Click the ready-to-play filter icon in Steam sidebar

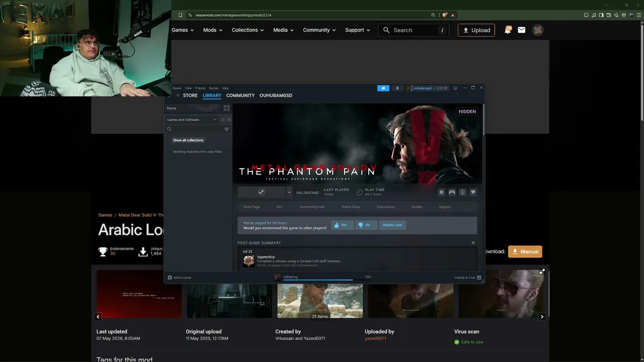coord(229,120)
